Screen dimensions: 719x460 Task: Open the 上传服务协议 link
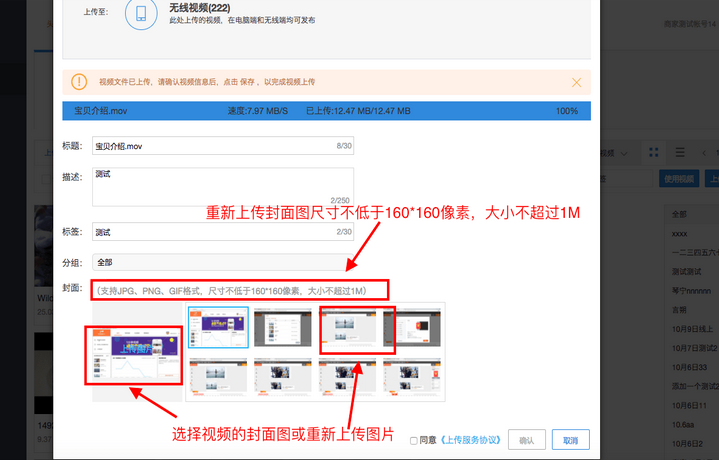[470, 440]
